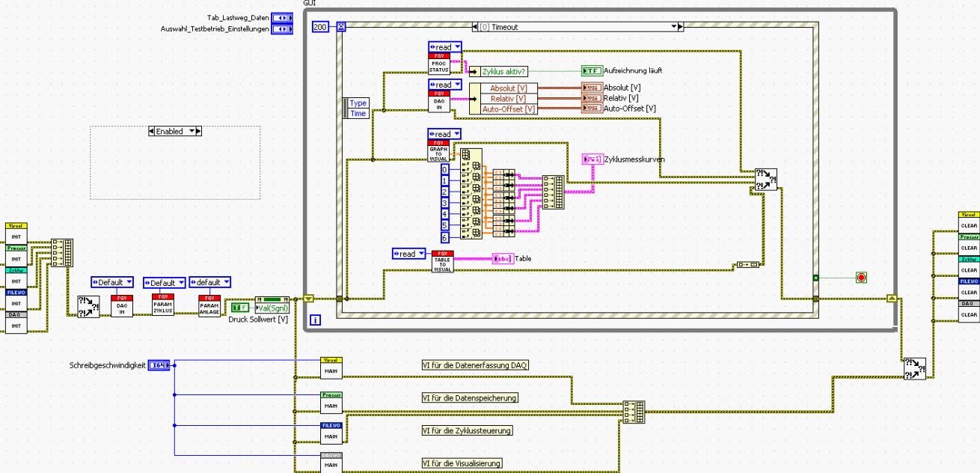Select the Tab_Lastweg_Daten control reference
The width and height of the screenshot is (980, 473).
click(282, 17)
